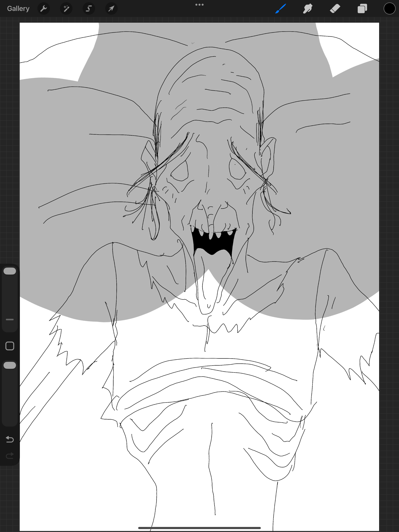Activate the Selection S-ribbon tool
The height and width of the screenshot is (532, 399).
pos(89,9)
